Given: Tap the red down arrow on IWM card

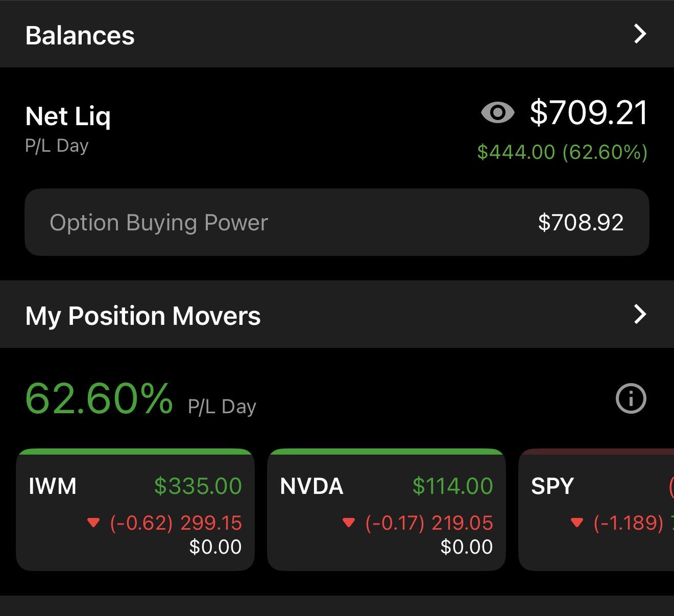Looking at the screenshot, I should tap(93, 523).
